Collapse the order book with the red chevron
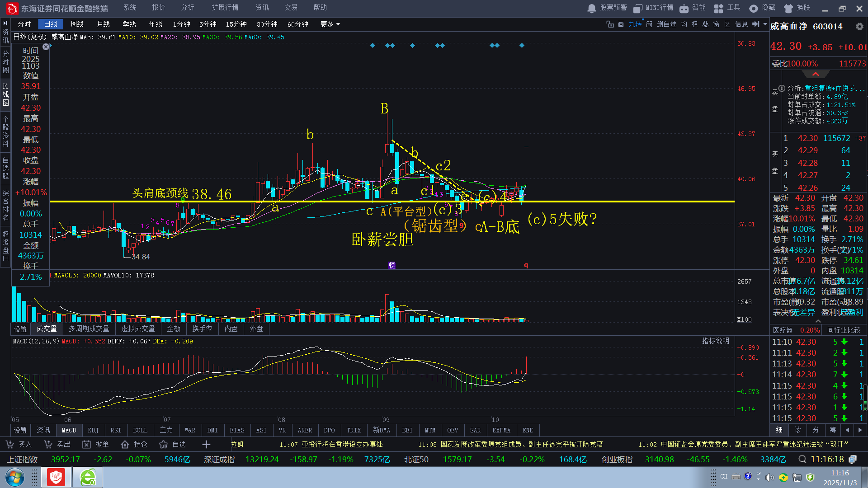Viewport: 868px width, 488px height. (816, 74)
